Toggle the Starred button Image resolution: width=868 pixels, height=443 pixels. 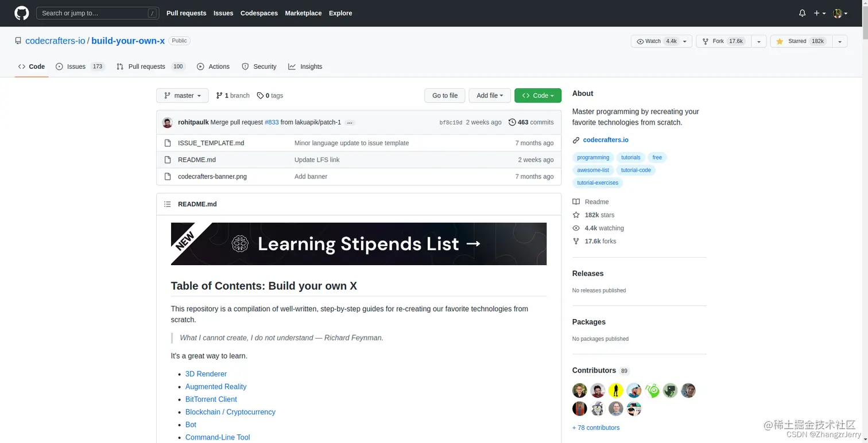click(801, 41)
